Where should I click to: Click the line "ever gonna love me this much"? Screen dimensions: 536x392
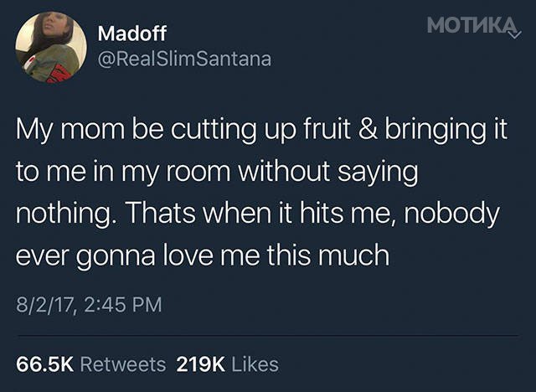tap(203, 255)
